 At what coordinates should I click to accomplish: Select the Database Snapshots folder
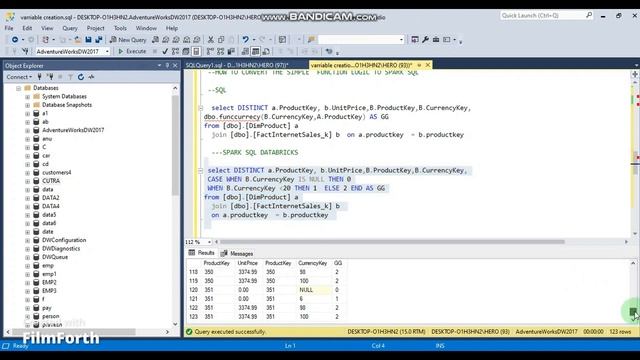(x=67, y=105)
